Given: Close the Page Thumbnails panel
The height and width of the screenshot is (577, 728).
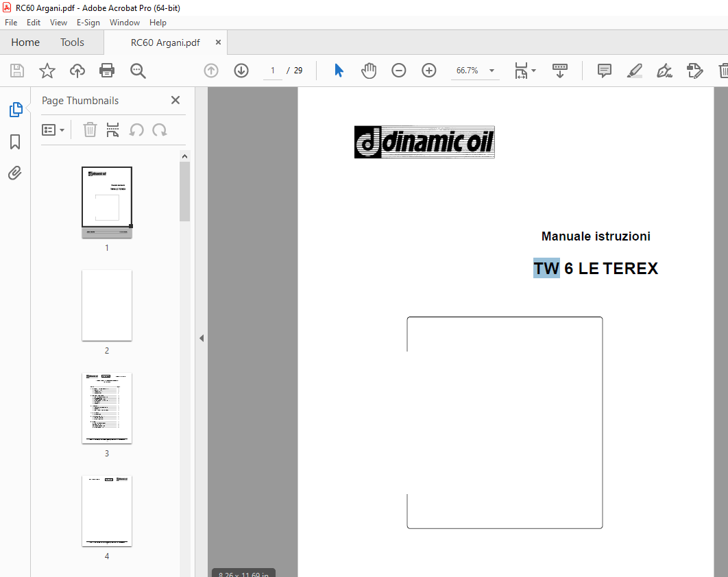Looking at the screenshot, I should [175, 100].
